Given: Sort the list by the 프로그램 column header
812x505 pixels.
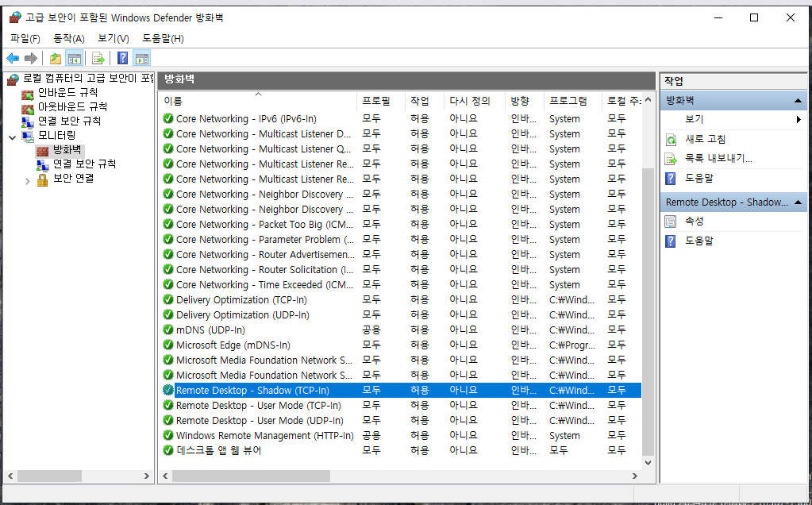Looking at the screenshot, I should click(x=572, y=101).
